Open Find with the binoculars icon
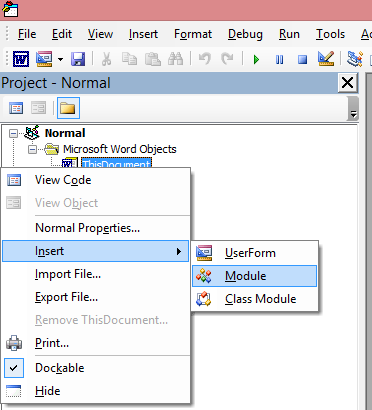This screenshot has height=410, width=372. 175,59
